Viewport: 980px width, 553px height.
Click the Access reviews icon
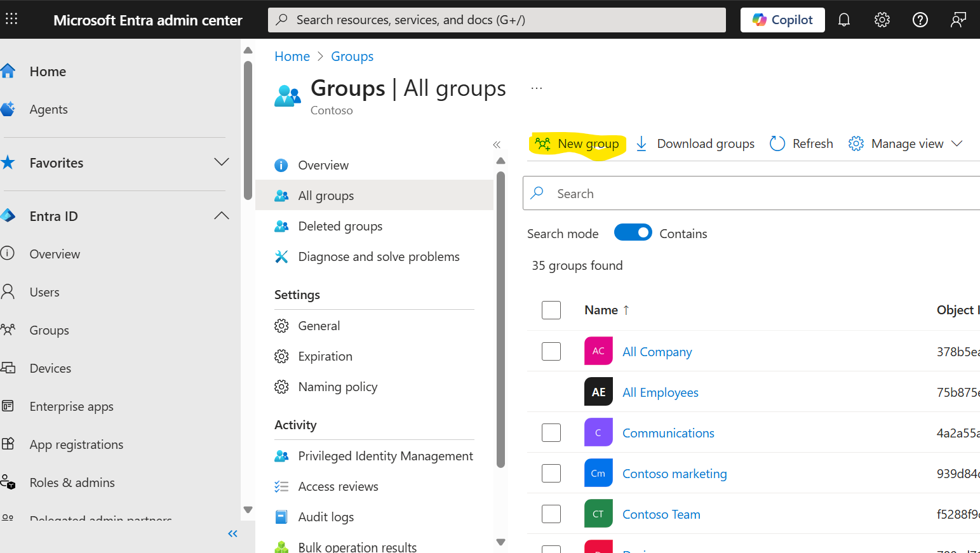[x=281, y=486]
